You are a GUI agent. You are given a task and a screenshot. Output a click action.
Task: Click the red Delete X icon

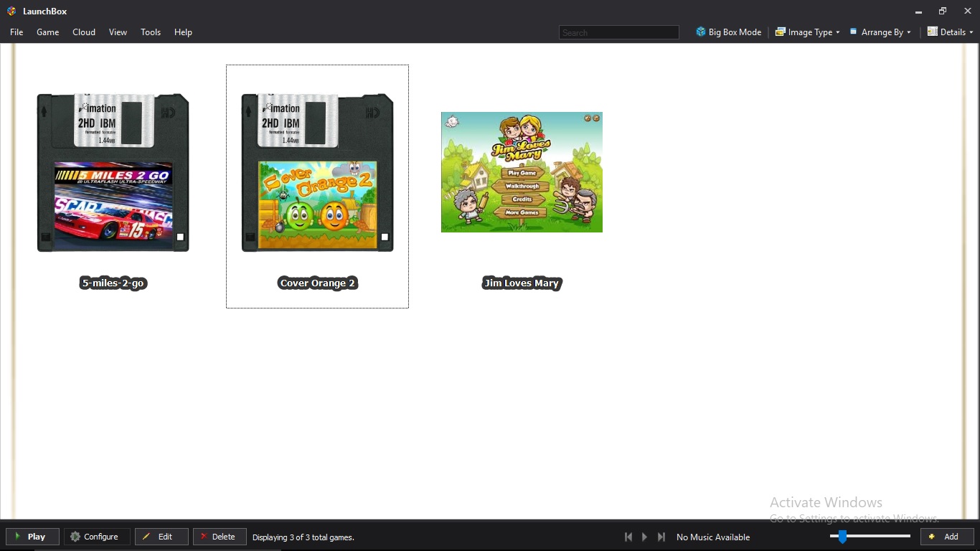tap(204, 537)
